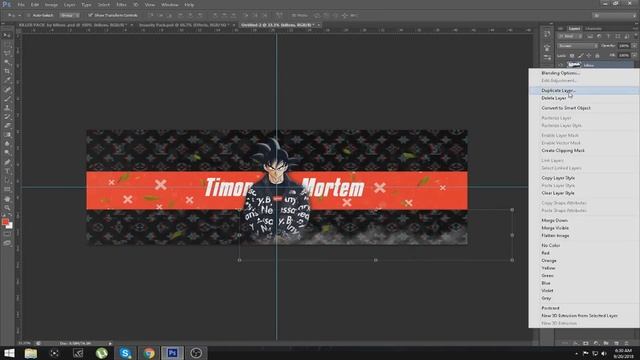Select the Hand tool
Screen dimensions: 640x360
7,199
